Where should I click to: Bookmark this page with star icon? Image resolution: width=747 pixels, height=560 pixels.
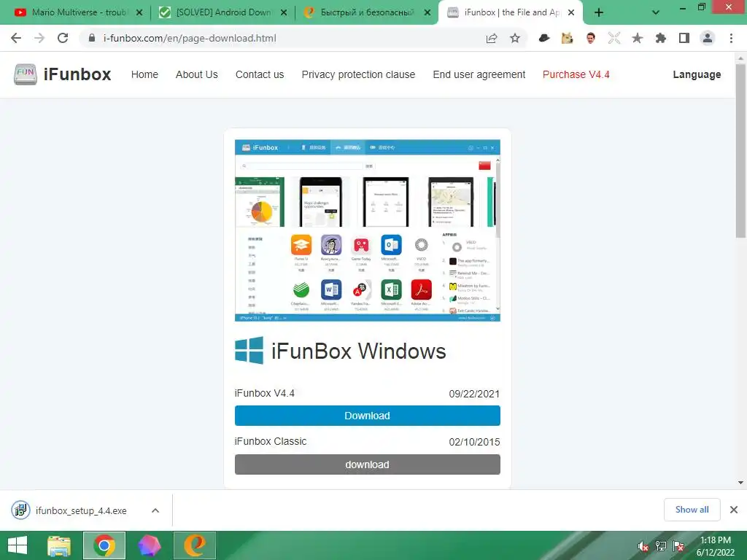click(x=515, y=38)
